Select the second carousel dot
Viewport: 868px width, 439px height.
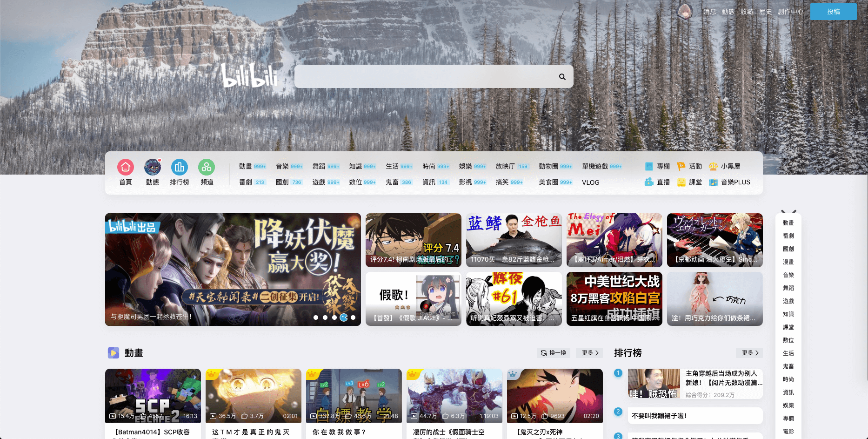point(325,317)
